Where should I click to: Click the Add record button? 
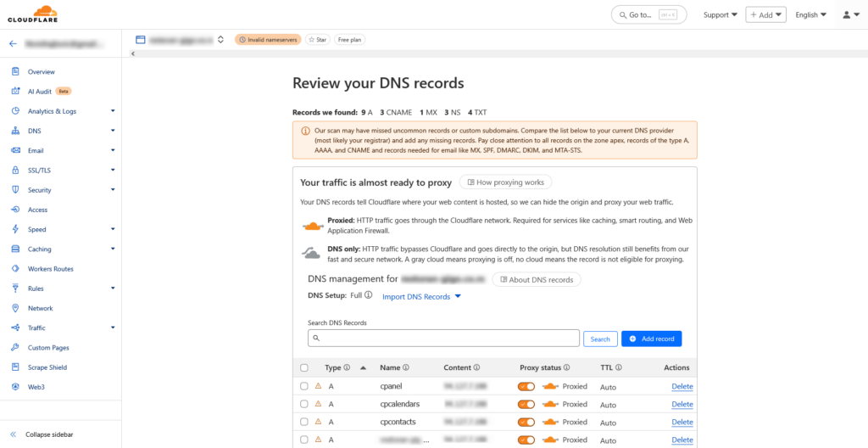651,339
